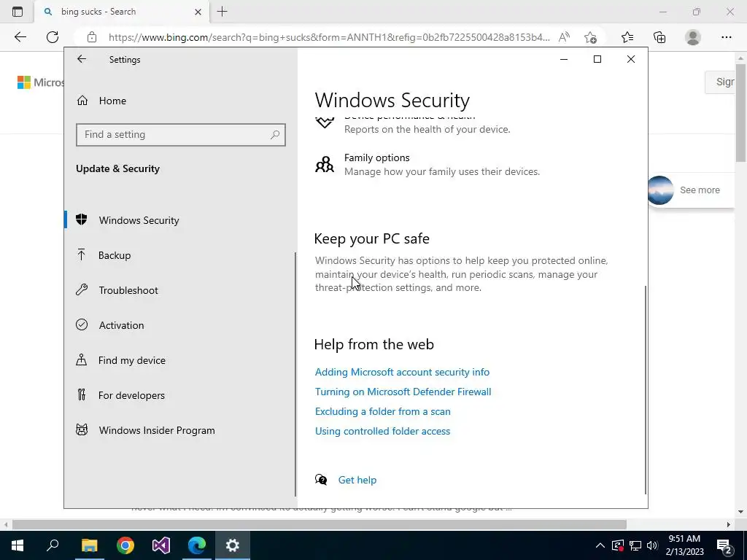Click the search magnifier in Find a setting
747x560 pixels.
pyautogui.click(x=275, y=135)
